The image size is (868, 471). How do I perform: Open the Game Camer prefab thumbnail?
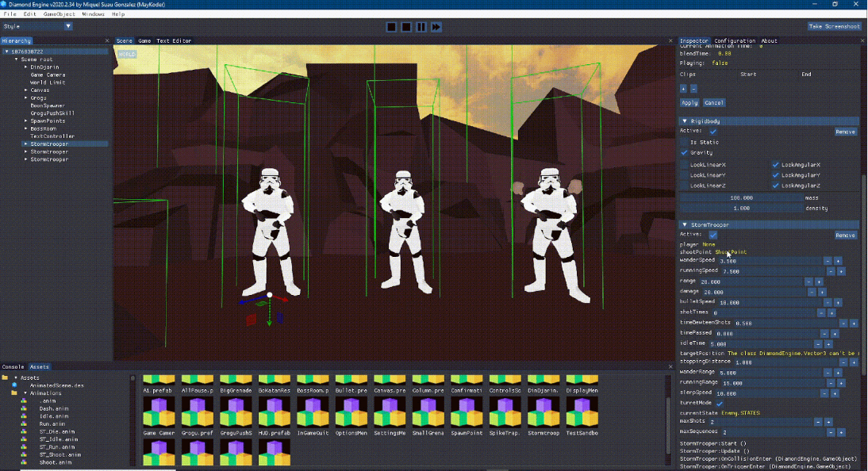click(x=159, y=412)
